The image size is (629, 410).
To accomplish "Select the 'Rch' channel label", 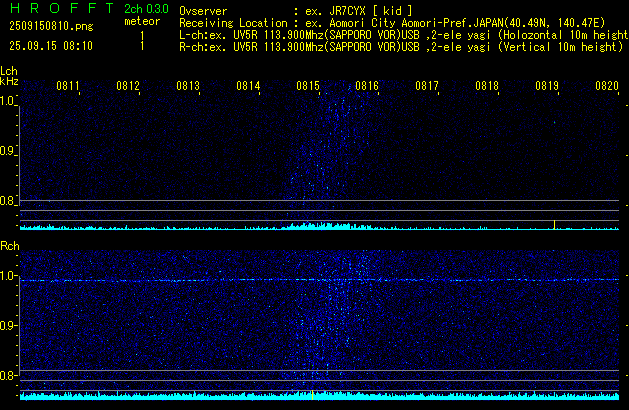I will tap(10, 246).
